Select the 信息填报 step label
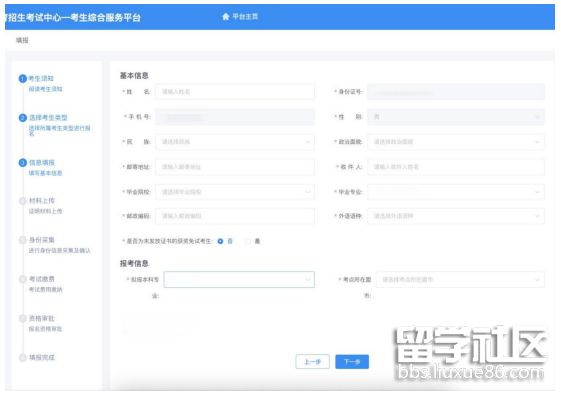Image resolution: width=561 pixels, height=394 pixels. (x=42, y=163)
